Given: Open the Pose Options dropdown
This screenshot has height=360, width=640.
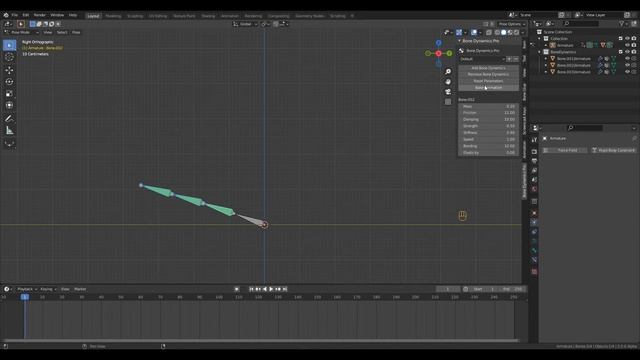Looking at the screenshot, I should point(512,24).
